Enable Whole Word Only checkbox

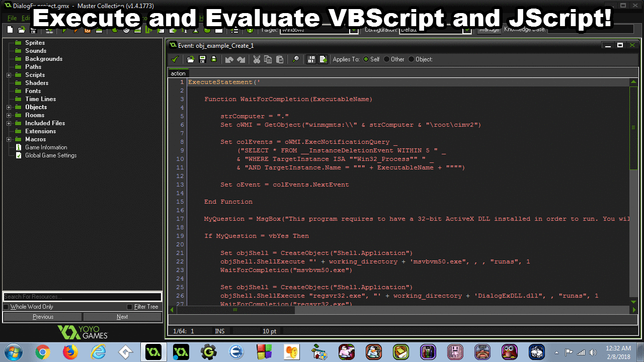pos(7,307)
